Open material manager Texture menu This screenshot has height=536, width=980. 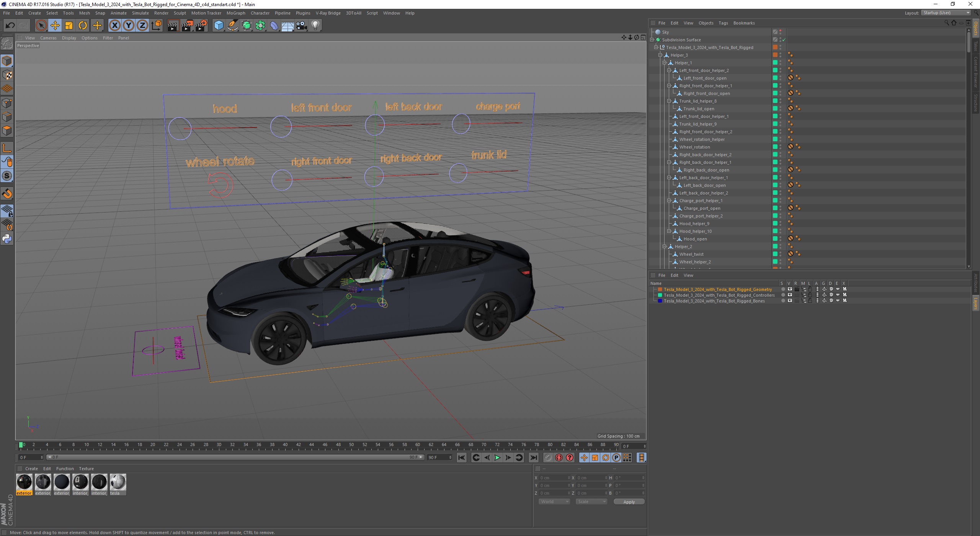click(86, 469)
